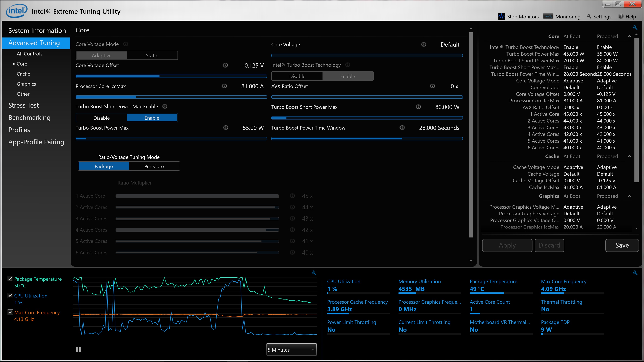The image size is (644, 362).
Task: Click Stop Monitors label
Action: tap(523, 17)
